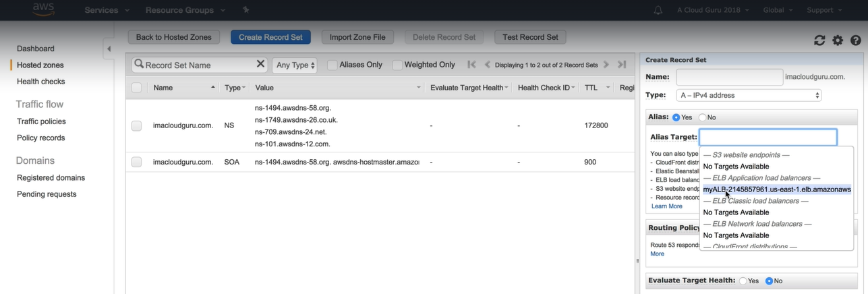Click the AWS logo home icon

[x=42, y=9]
